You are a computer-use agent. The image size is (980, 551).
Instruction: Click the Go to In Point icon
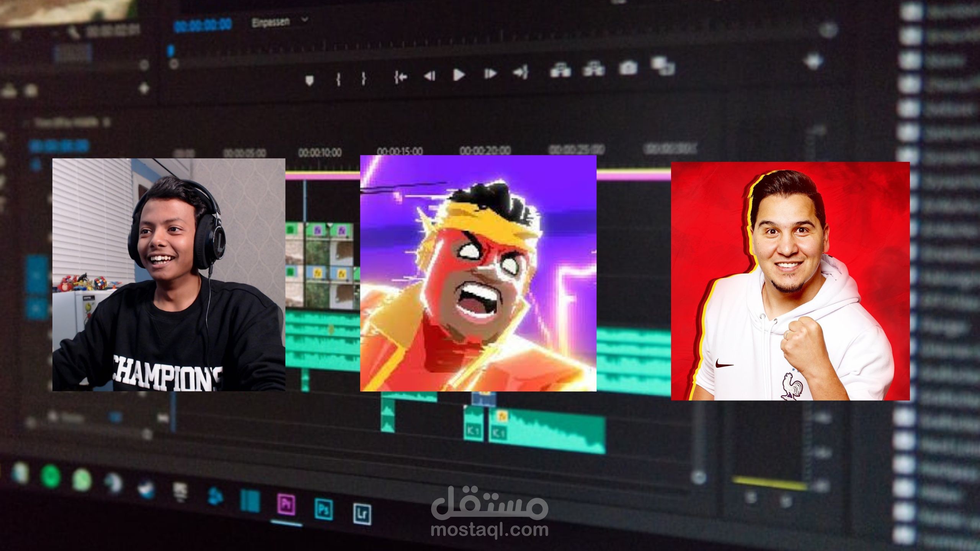tap(401, 77)
